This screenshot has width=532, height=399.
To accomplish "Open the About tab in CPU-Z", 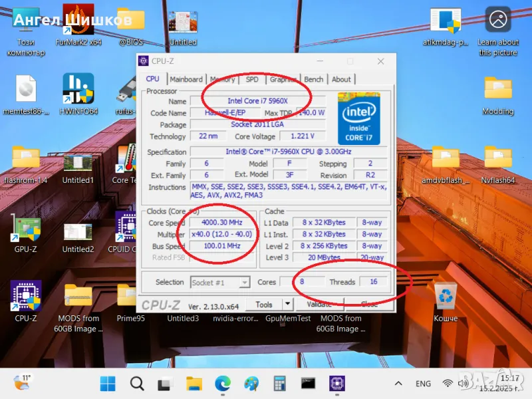I will point(341,79).
